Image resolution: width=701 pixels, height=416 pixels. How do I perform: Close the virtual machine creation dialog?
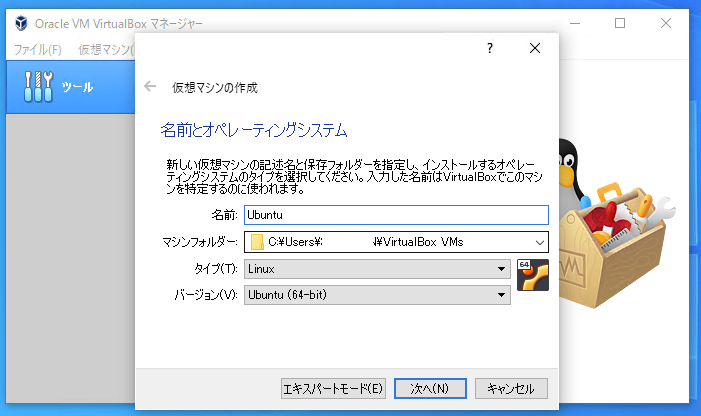[535, 48]
